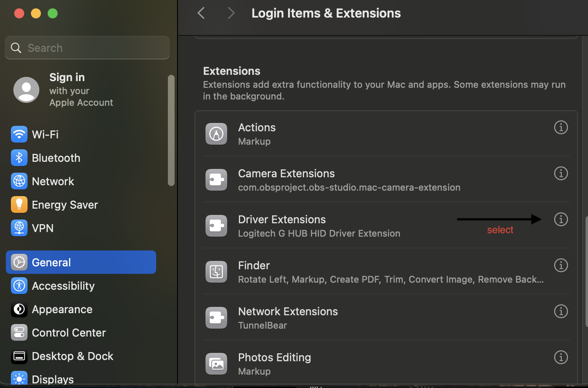Viewport: 588px width, 388px height.
Task: Open Finder extensions info button
Action: (x=560, y=265)
